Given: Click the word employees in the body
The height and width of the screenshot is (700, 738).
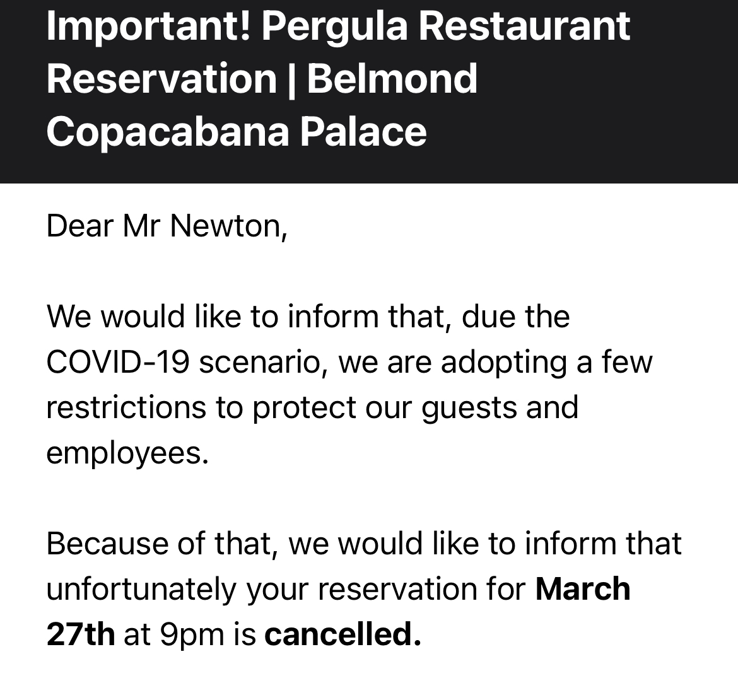Looking at the screenshot, I should pos(127,453).
